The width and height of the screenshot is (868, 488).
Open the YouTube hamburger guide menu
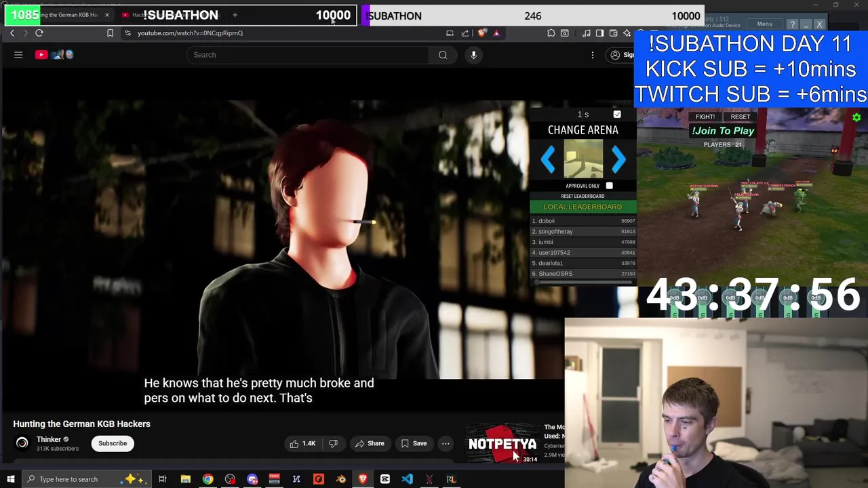click(18, 55)
